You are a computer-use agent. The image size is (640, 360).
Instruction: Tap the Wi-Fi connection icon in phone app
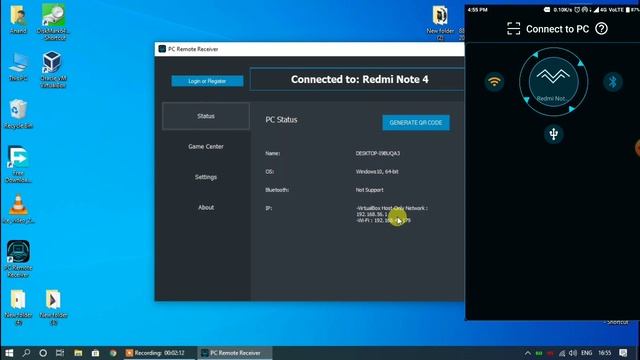click(494, 82)
